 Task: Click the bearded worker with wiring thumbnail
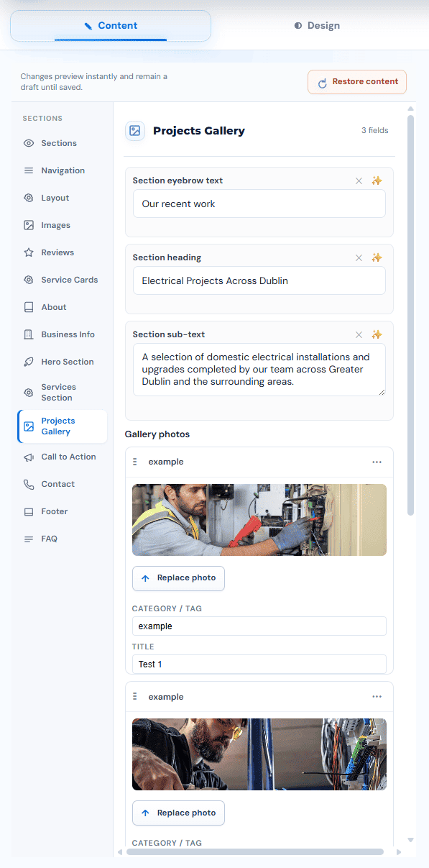click(259, 754)
